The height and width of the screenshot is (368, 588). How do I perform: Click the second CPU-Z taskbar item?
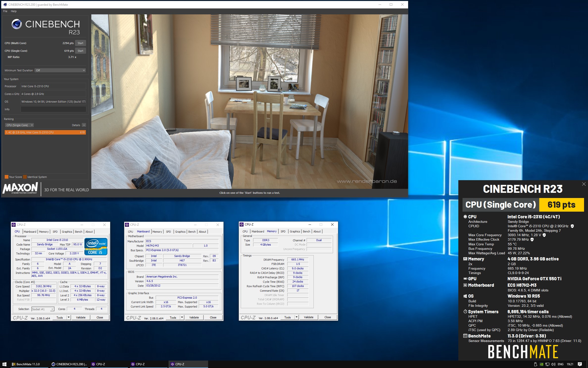pos(148,364)
